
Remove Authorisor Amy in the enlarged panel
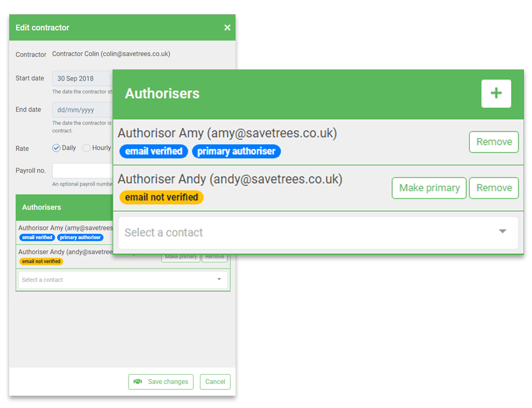(x=494, y=142)
